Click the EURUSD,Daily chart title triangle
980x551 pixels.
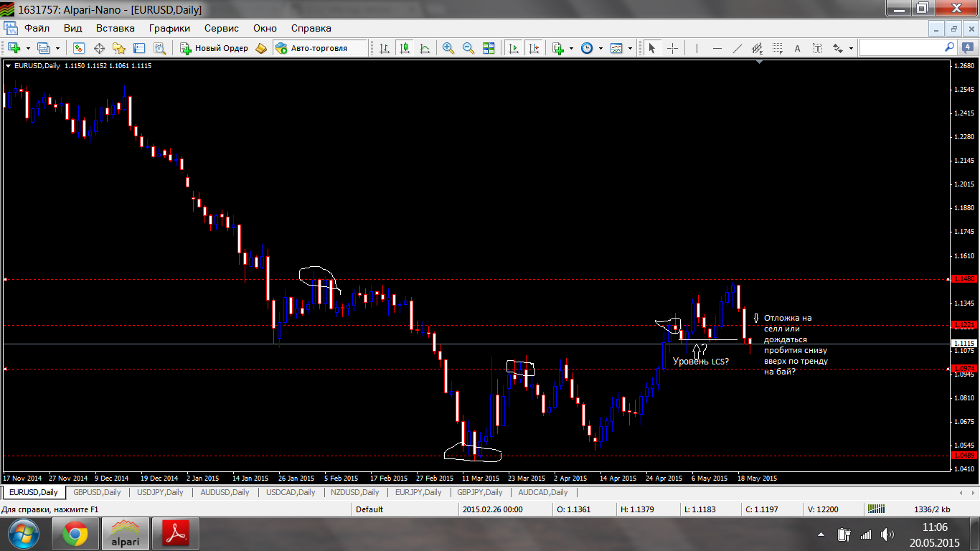8,65
